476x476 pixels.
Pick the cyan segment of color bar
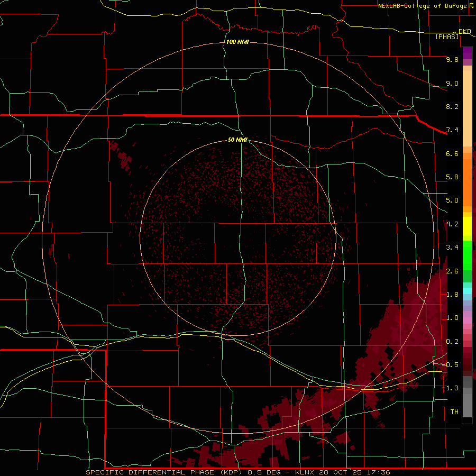[x=467, y=291]
